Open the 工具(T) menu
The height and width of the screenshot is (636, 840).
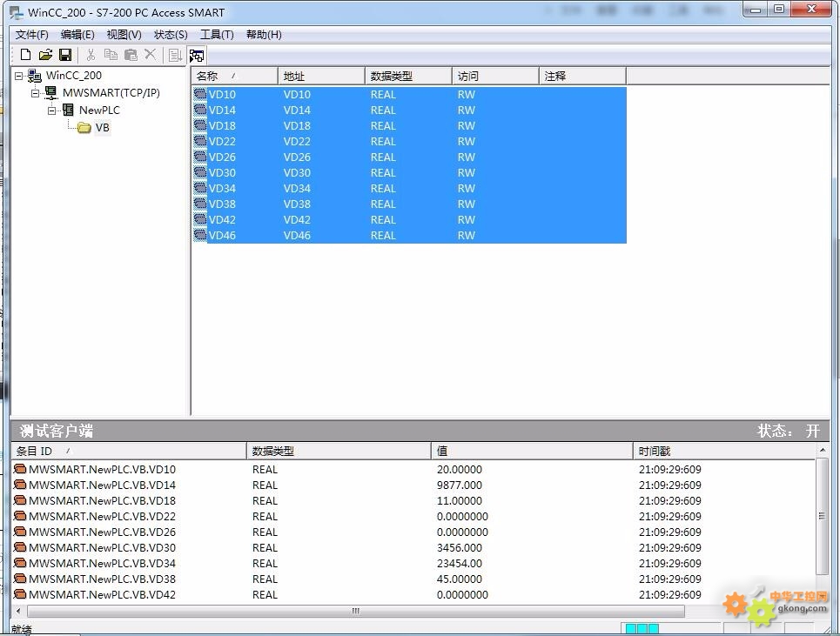(217, 35)
